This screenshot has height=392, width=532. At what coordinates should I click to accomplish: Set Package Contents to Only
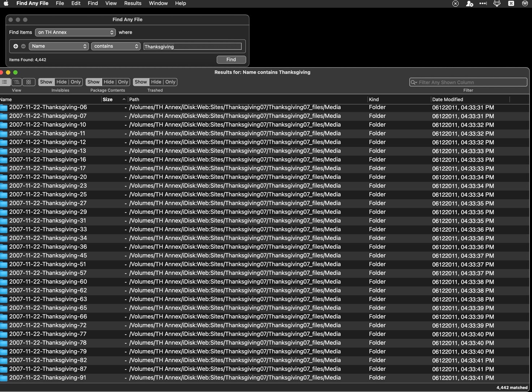123,82
